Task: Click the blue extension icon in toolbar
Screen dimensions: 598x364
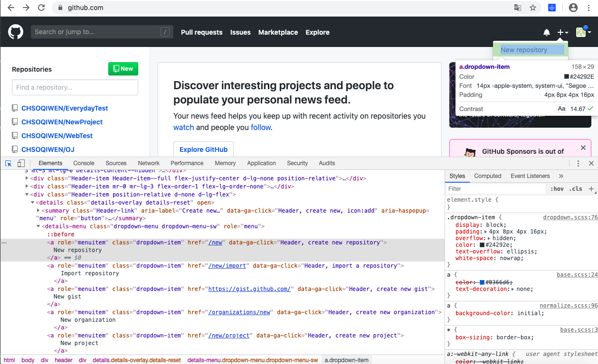Action: 552,8
